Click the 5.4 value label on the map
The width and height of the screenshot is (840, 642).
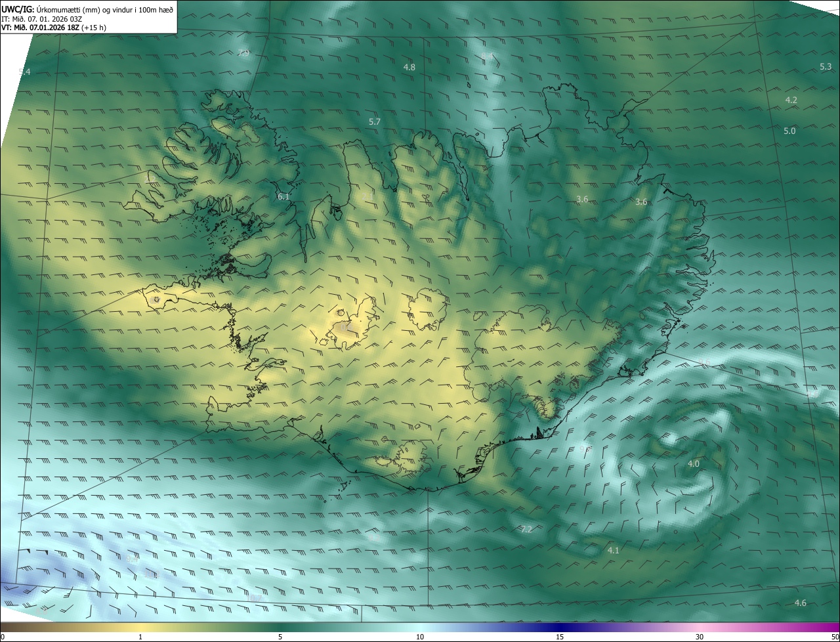pos(24,72)
